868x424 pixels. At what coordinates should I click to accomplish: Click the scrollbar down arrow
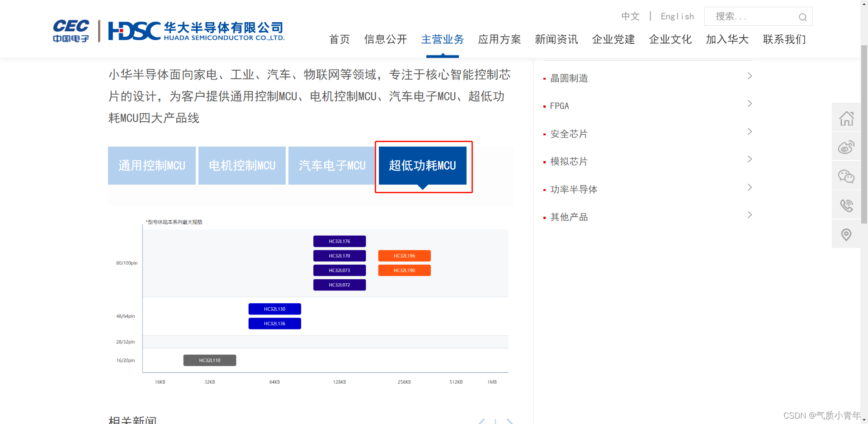(x=864, y=420)
